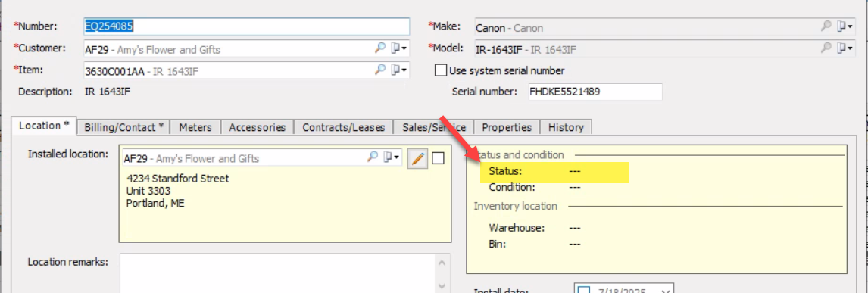
Task: Open the Make field flag dropdown
Action: point(845,26)
